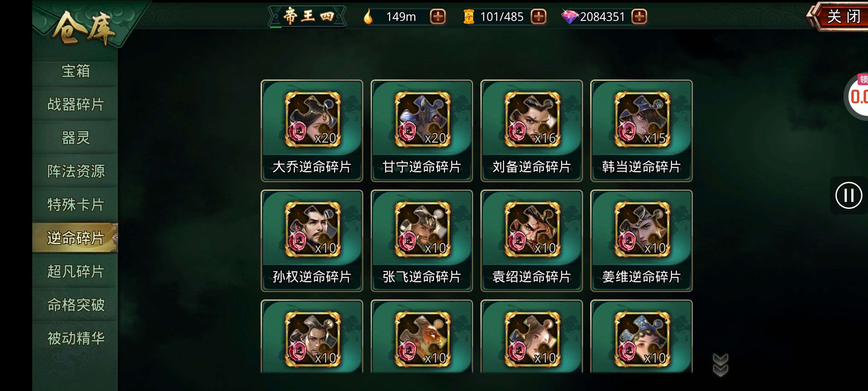Choose the 张飞逆命碎片 fragment
868x391 pixels.
pyautogui.click(x=422, y=240)
